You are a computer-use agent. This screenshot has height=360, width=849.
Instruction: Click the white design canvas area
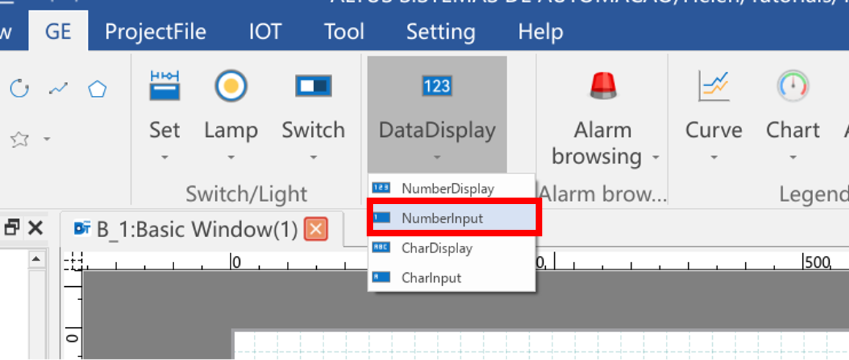pos(541,345)
